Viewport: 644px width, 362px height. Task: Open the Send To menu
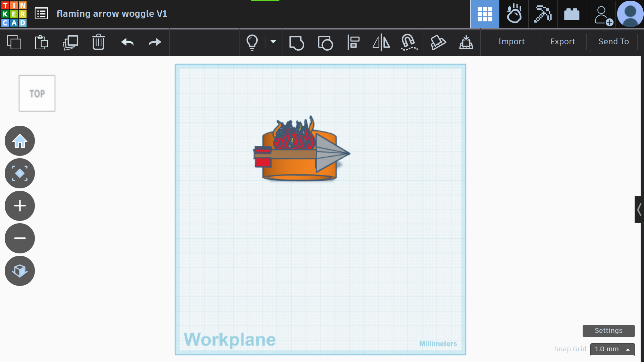(x=613, y=42)
